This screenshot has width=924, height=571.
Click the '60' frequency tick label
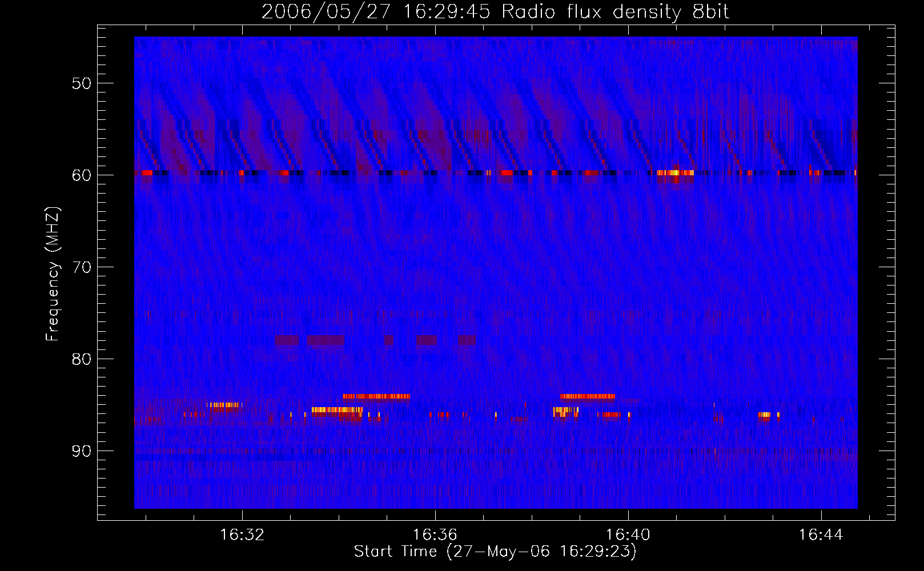point(81,176)
